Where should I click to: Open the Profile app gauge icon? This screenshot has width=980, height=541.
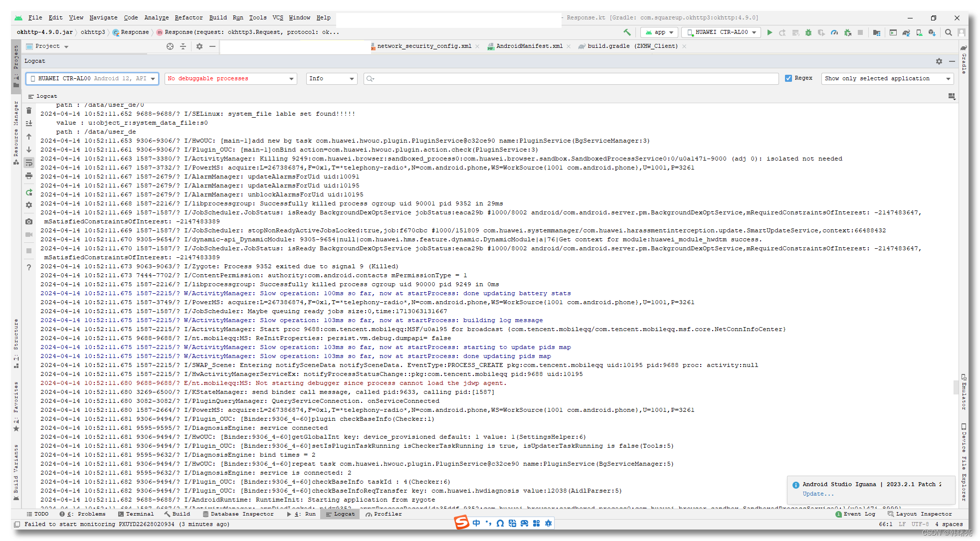pos(834,32)
